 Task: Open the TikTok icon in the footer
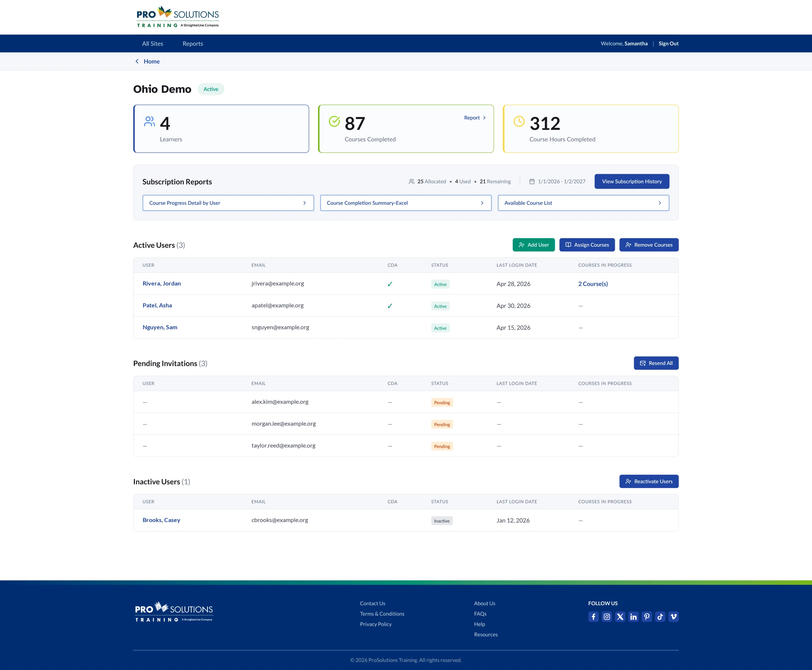660,617
